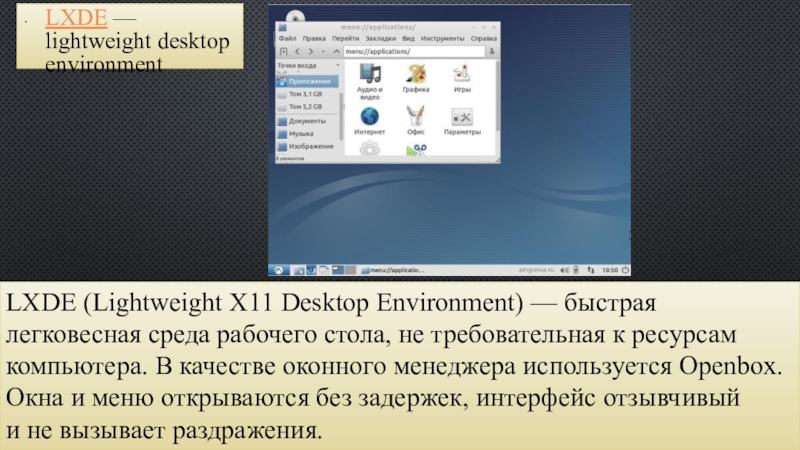Click the battery tray icon

pos(576,270)
